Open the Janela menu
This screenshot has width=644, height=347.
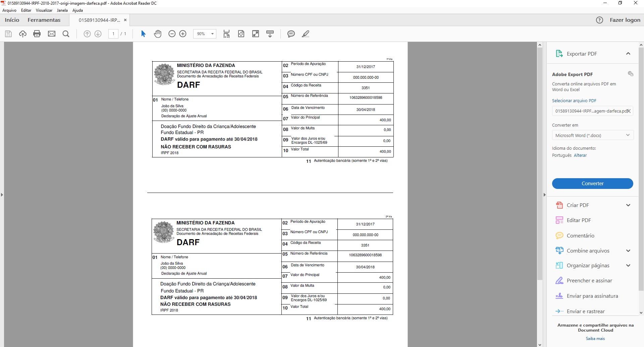tap(62, 10)
